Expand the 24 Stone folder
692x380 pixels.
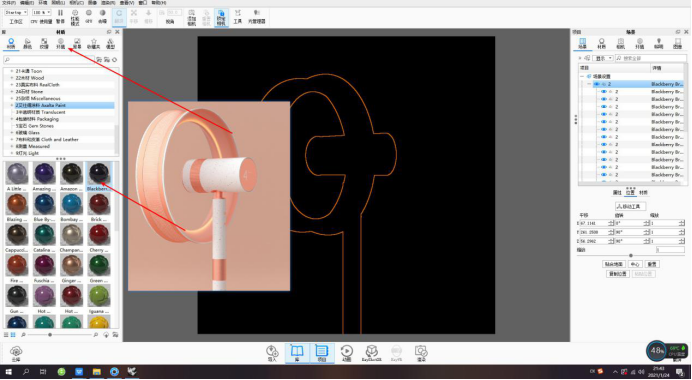click(12, 91)
